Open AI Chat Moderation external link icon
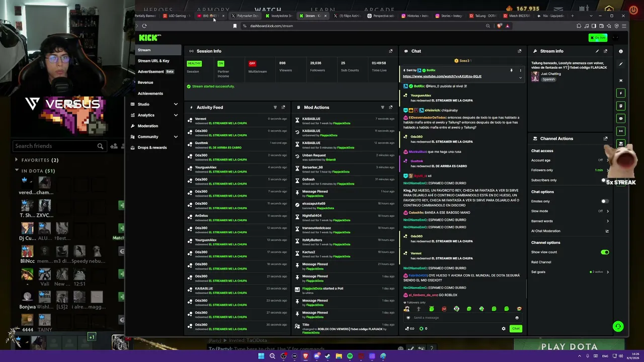 point(607,231)
